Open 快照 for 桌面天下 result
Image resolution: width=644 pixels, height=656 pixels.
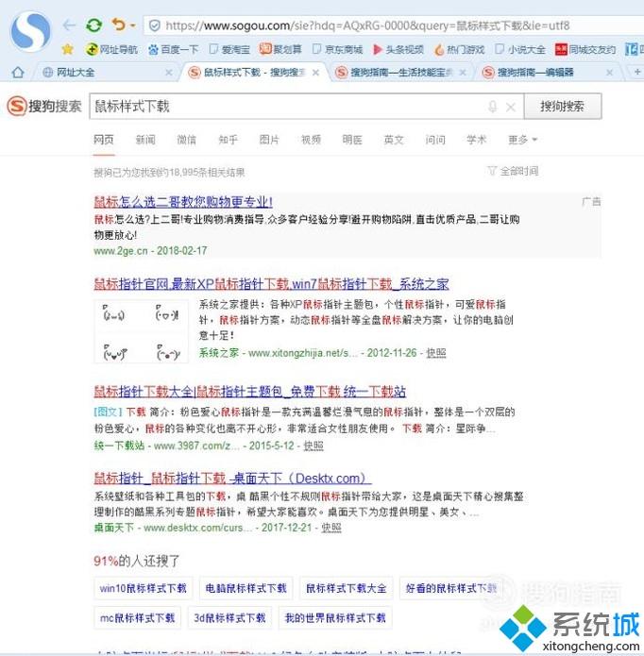(331, 528)
